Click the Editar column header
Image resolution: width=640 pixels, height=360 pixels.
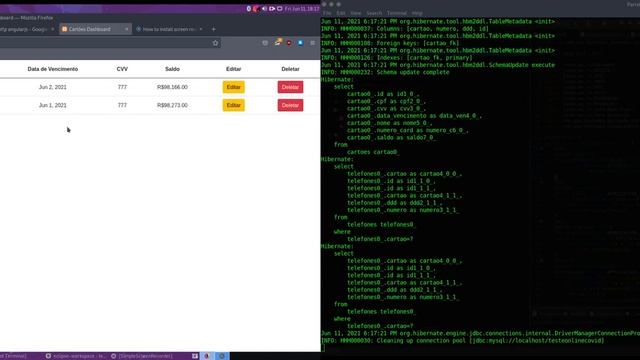(233, 69)
